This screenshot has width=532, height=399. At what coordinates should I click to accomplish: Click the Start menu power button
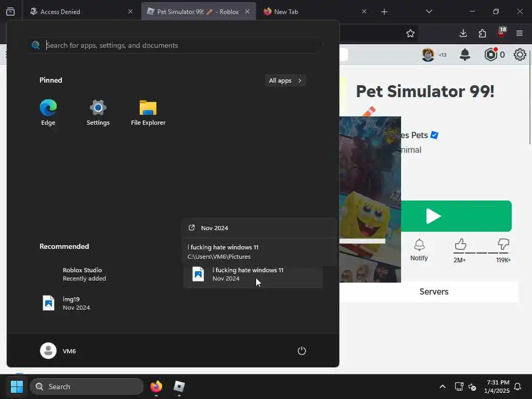tap(302, 351)
